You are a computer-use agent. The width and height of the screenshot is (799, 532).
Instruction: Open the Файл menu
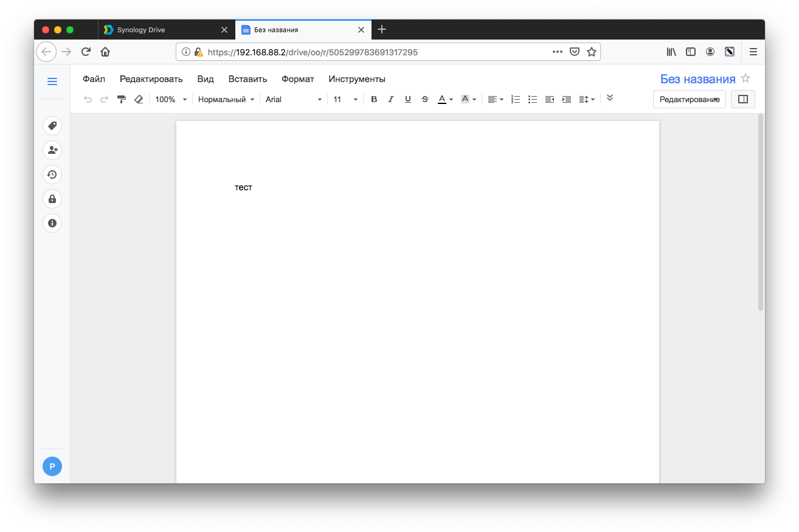[x=94, y=79]
